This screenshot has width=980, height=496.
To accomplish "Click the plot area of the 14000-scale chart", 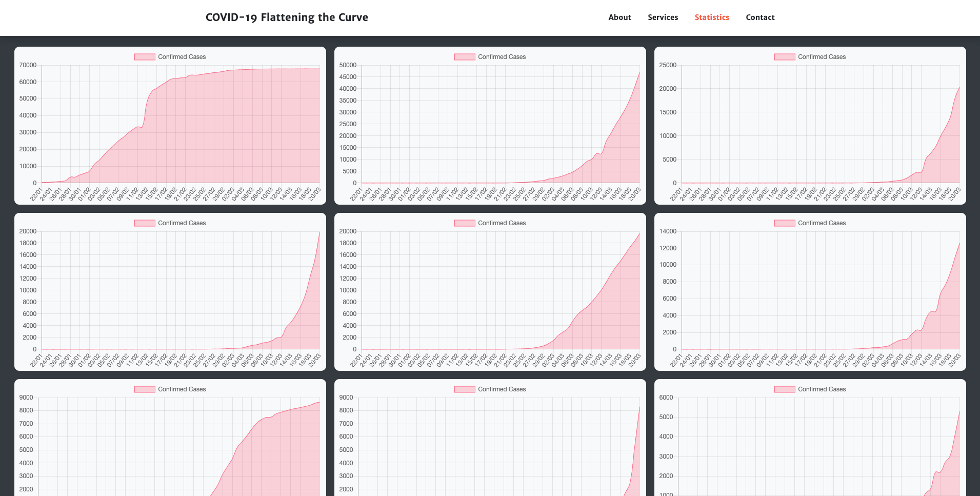I will click(821, 290).
